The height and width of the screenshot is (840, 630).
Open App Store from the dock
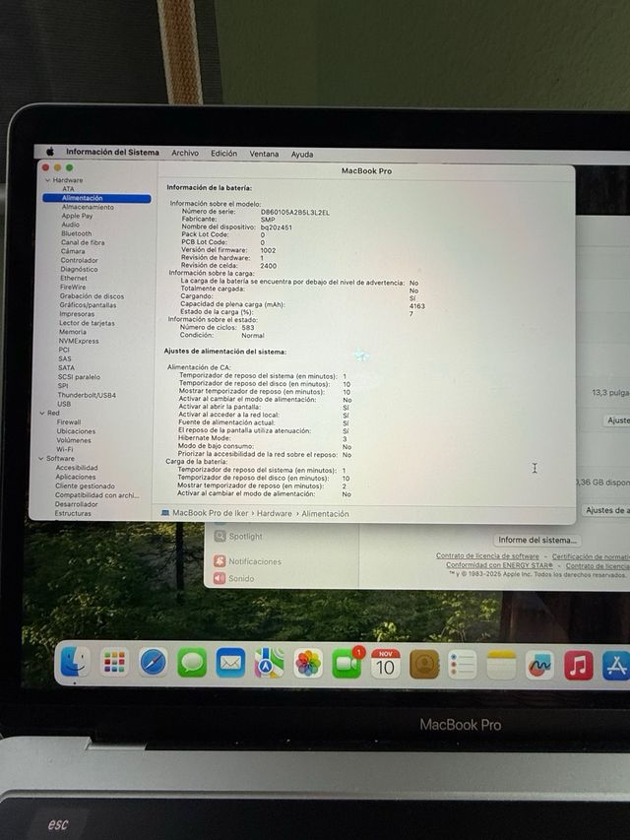point(616,666)
